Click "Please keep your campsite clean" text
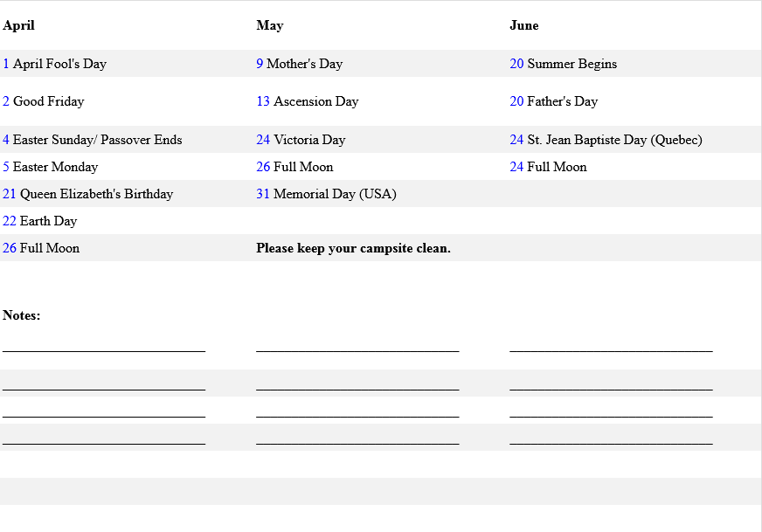Image resolution: width=762 pixels, height=532 pixels. pyautogui.click(x=353, y=248)
